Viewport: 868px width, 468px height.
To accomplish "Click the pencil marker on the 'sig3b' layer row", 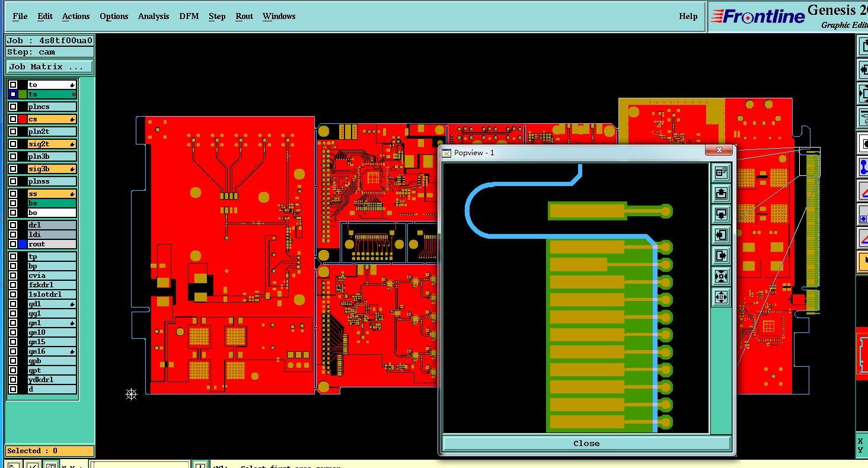I will click(72, 169).
